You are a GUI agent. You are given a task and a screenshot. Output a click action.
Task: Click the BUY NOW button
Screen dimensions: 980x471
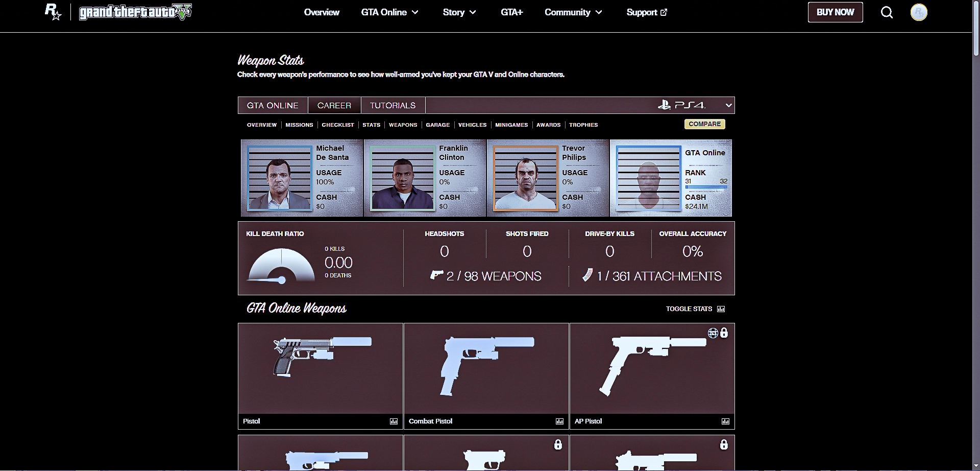click(x=835, y=12)
